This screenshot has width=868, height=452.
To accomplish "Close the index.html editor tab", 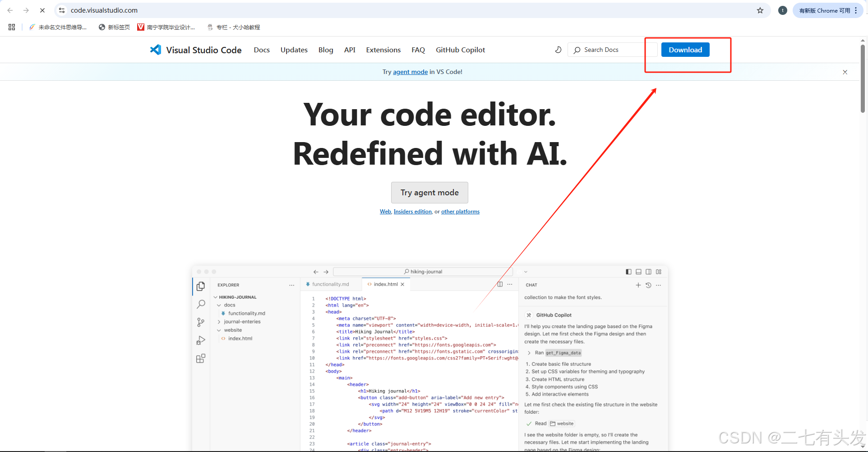I will (402, 284).
